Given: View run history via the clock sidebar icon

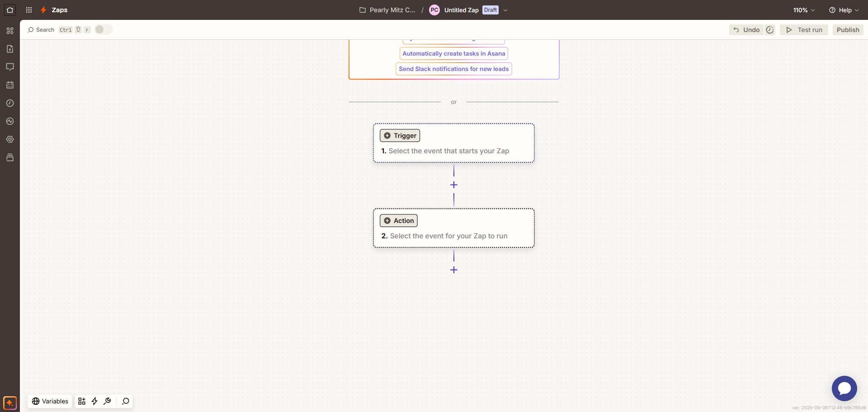Looking at the screenshot, I should tap(10, 103).
